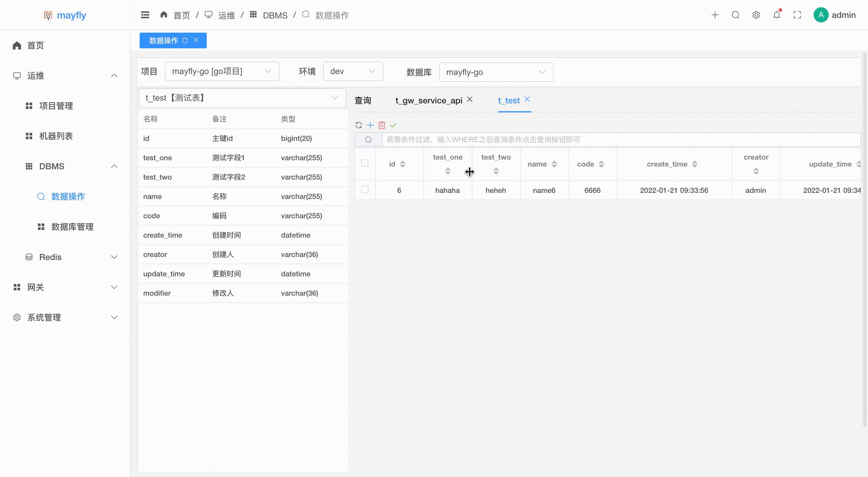Open global search with the magnifier icon
Image resolution: width=868 pixels, height=477 pixels.
[736, 15]
